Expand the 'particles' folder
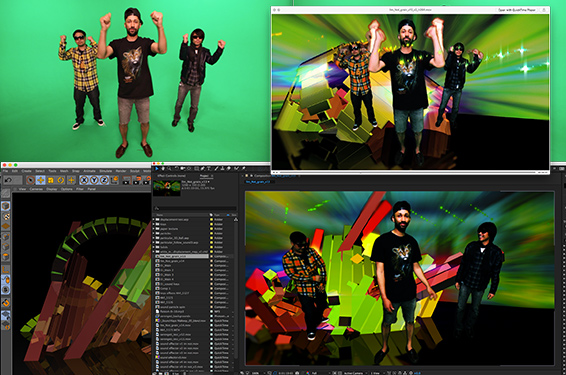Image resolution: width=566 pixels, height=375 pixels. (154, 234)
